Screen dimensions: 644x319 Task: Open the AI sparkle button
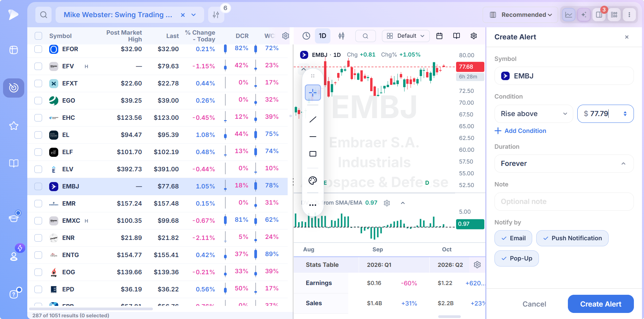[x=584, y=15]
